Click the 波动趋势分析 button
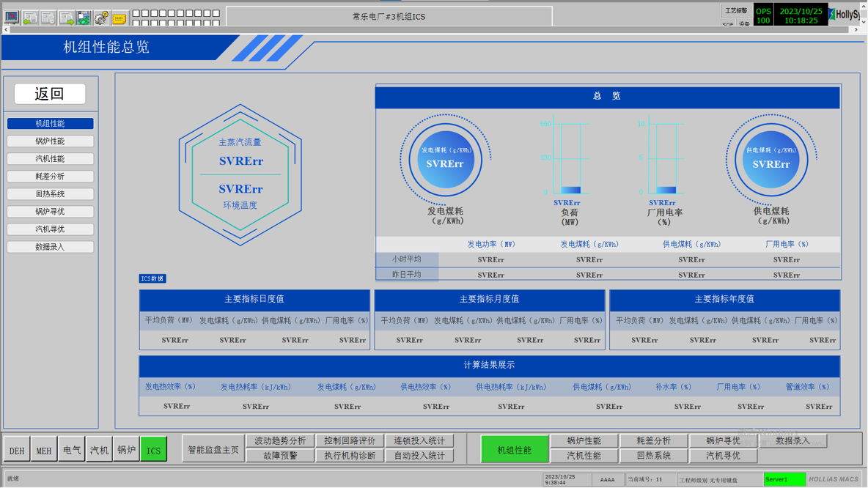This screenshot has width=868, height=488. (x=280, y=441)
